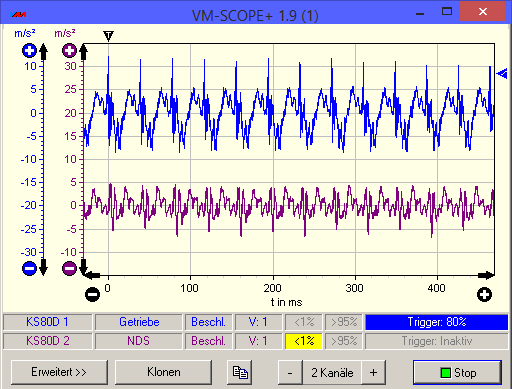512x389 pixels.
Task: Toggle the Trigger: Inaktiv field
Action: 437,341
